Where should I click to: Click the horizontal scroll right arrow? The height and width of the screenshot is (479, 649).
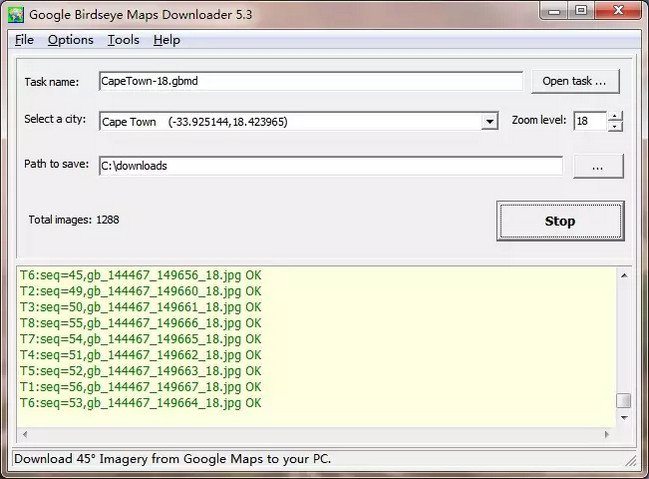[607, 434]
